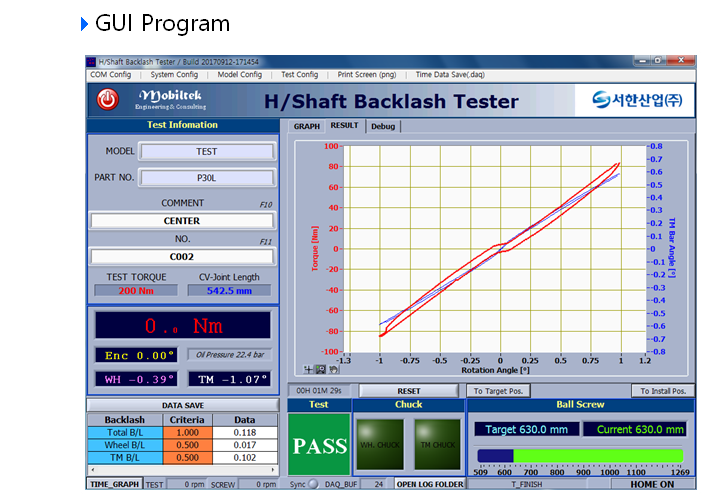Click Print Screen (png) menu item
The width and height of the screenshot is (702, 495).
click(x=367, y=75)
